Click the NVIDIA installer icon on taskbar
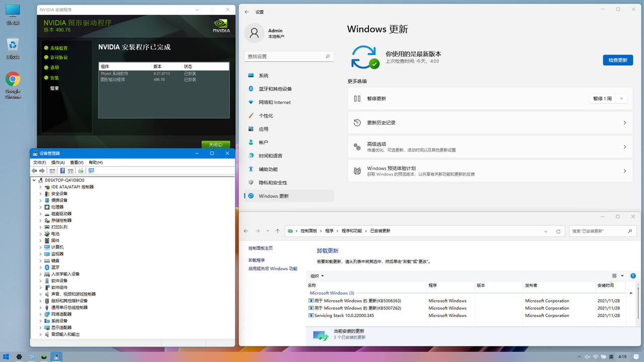 pyautogui.click(x=44, y=356)
